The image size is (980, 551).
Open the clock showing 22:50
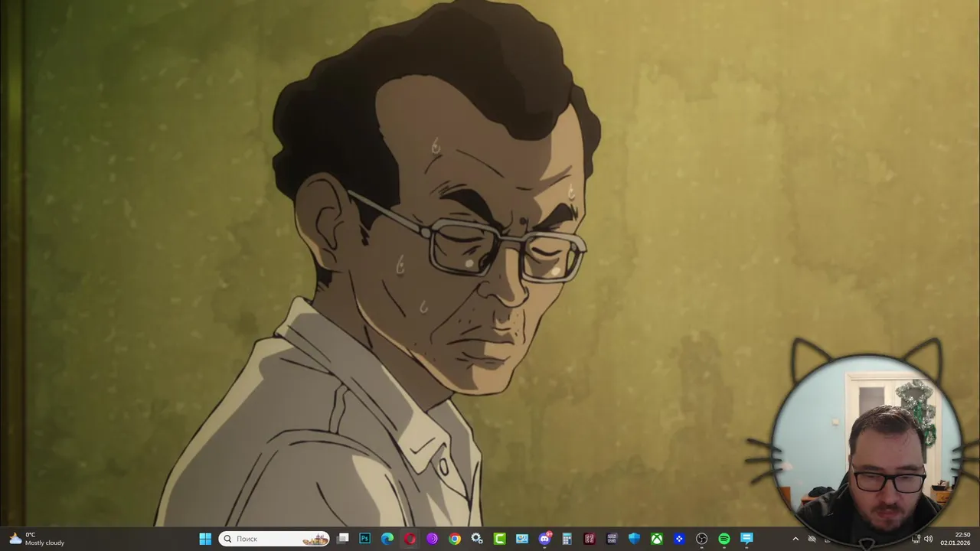(x=957, y=539)
